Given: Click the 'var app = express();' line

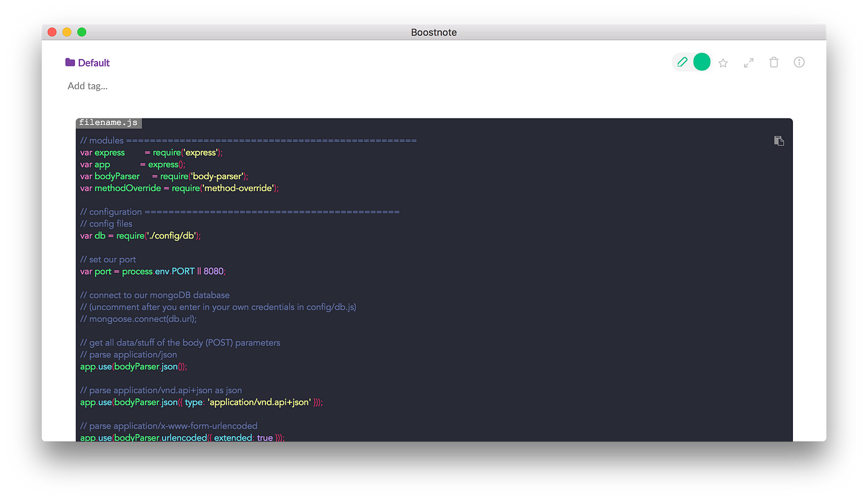Looking at the screenshot, I should [x=133, y=164].
